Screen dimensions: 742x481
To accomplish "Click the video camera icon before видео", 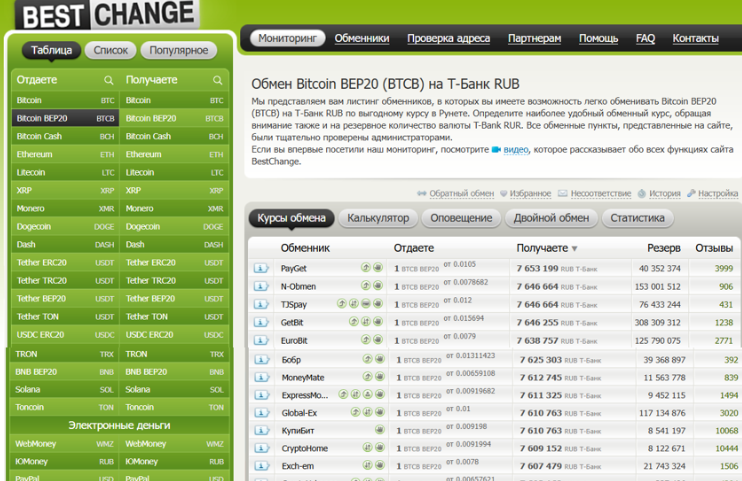I will [496, 150].
